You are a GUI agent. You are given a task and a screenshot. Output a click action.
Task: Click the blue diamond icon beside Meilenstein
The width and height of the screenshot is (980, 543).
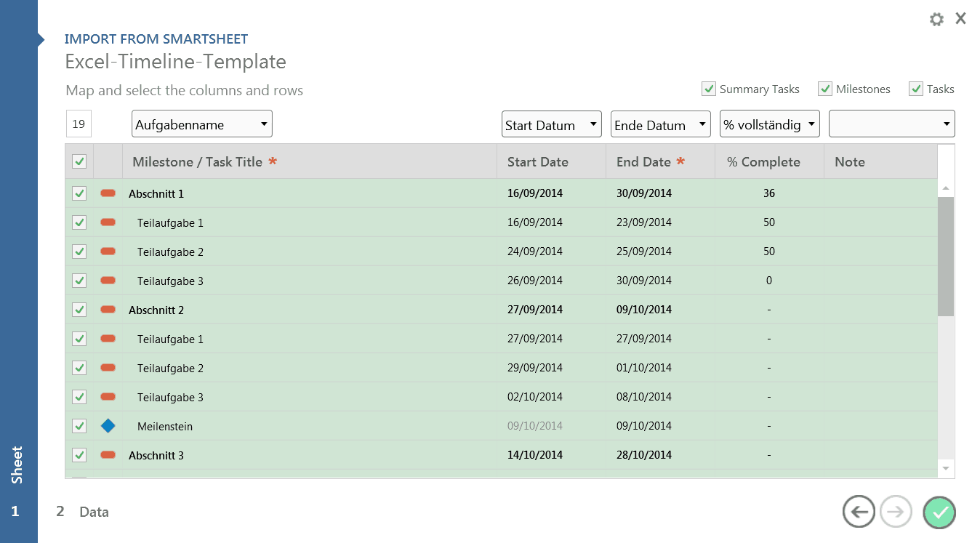tap(108, 426)
